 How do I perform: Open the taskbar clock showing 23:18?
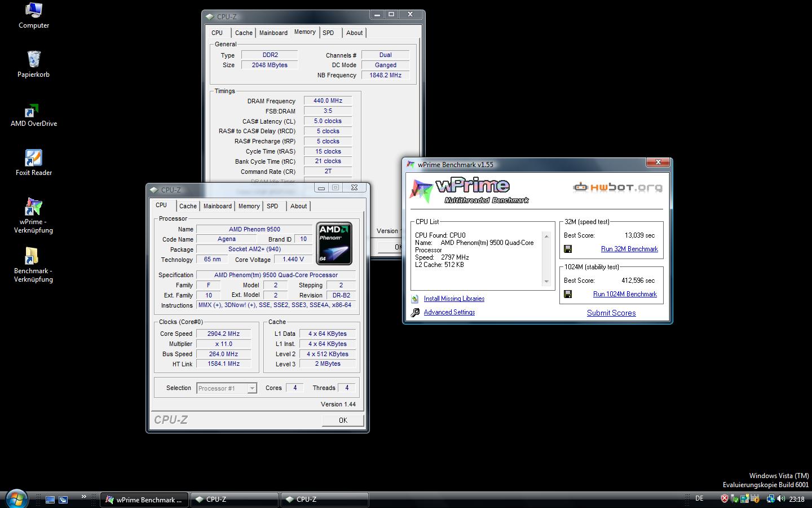(797, 499)
